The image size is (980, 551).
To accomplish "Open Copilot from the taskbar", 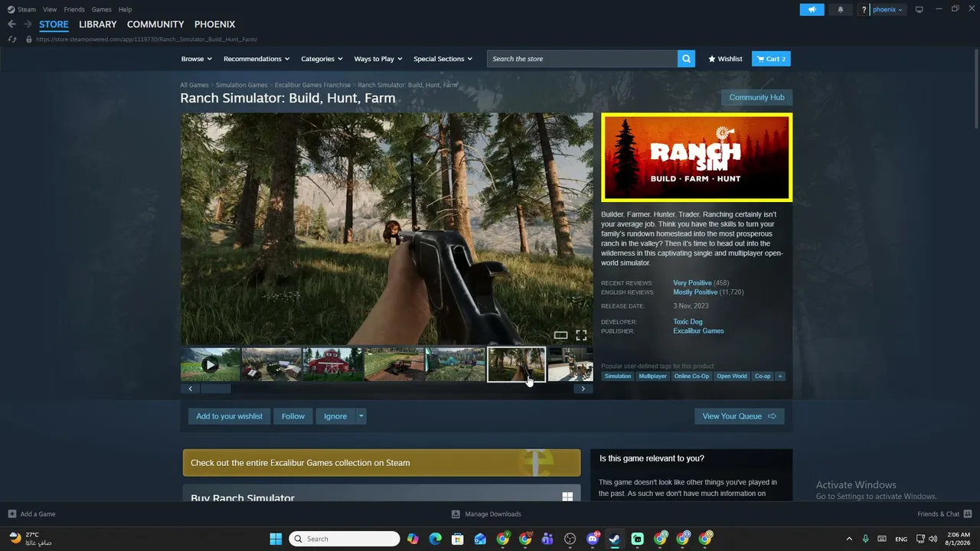I will [x=413, y=539].
